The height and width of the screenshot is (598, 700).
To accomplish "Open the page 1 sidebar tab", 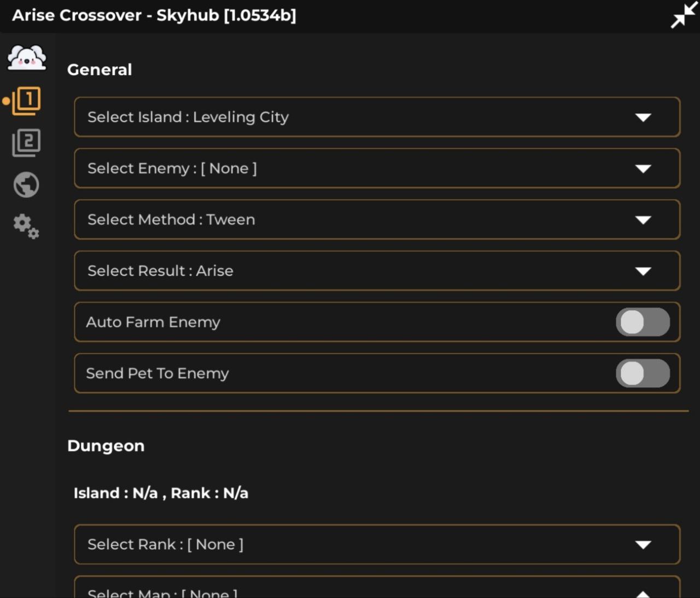I will 27,101.
